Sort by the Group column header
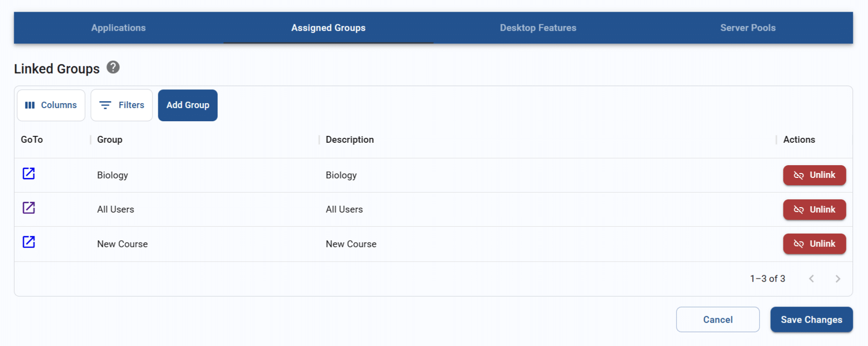 click(x=110, y=140)
